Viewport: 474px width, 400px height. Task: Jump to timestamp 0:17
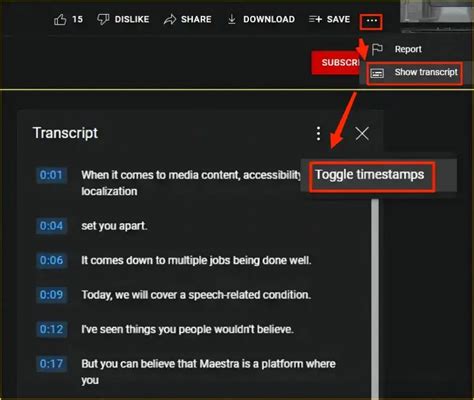point(51,364)
